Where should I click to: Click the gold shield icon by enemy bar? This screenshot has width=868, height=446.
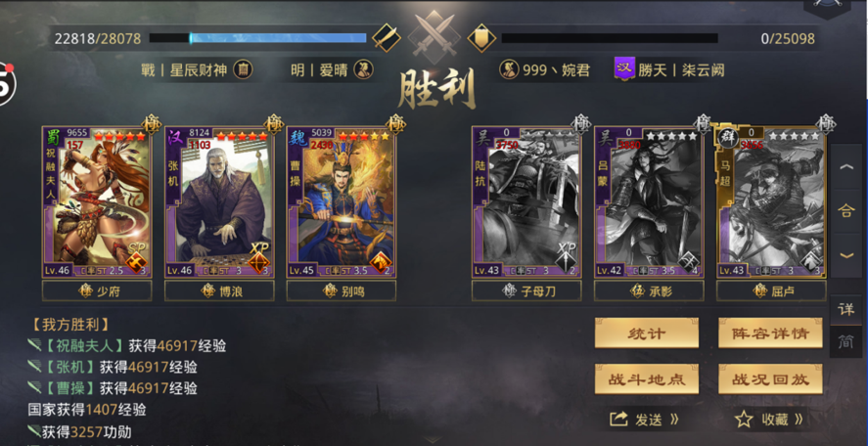[x=481, y=38]
